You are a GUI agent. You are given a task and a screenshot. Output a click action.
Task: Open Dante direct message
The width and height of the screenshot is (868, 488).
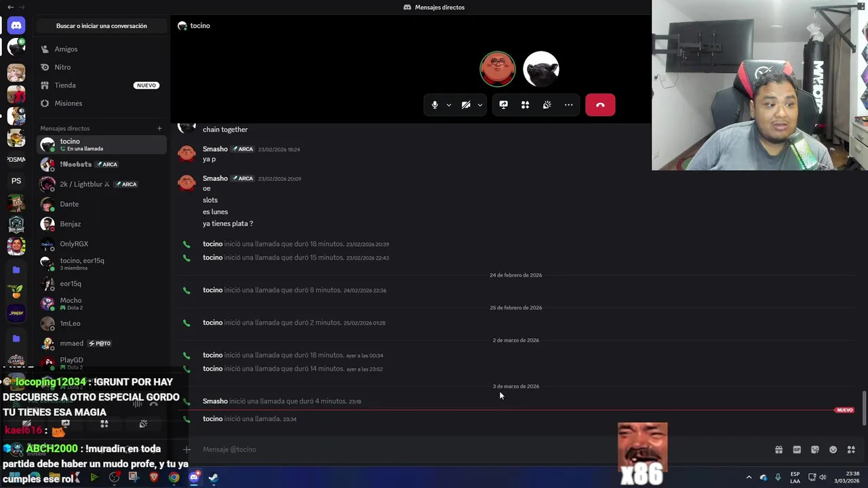(102, 204)
